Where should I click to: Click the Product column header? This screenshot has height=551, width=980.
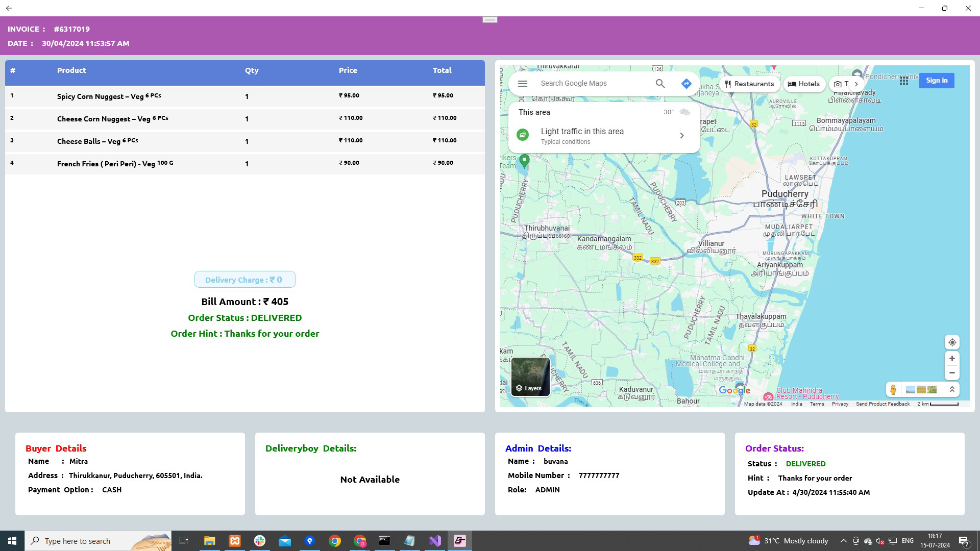tap(71, 70)
